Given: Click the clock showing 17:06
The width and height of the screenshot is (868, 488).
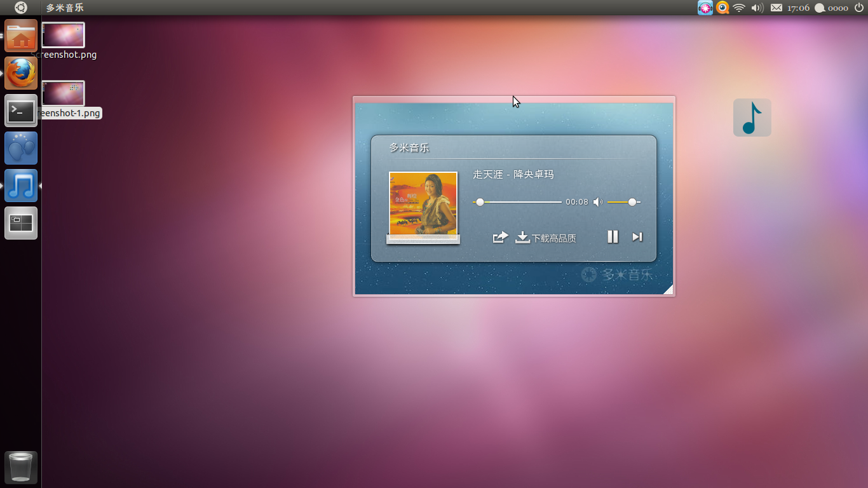Looking at the screenshot, I should pos(798,8).
